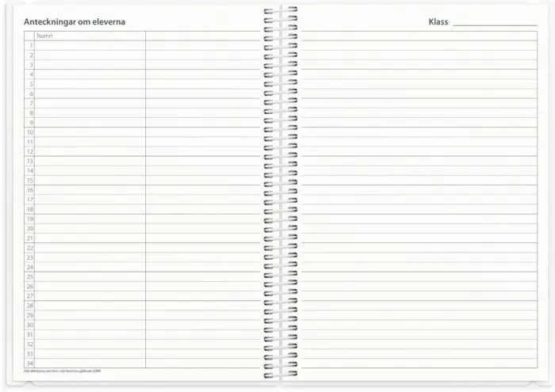Click the Klass blank line field
The image size is (555, 392).
tap(495, 23)
